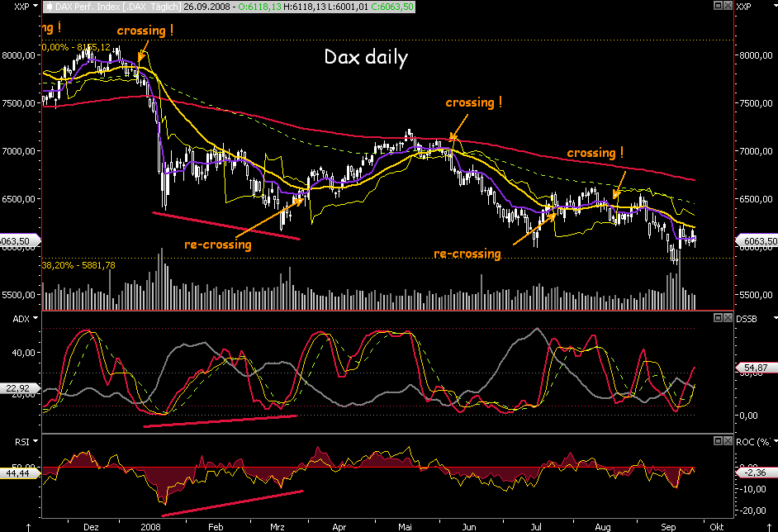This screenshot has width=778, height=532.
Task: Maximize the main DAX price chart panel
Action: (x=718, y=6)
